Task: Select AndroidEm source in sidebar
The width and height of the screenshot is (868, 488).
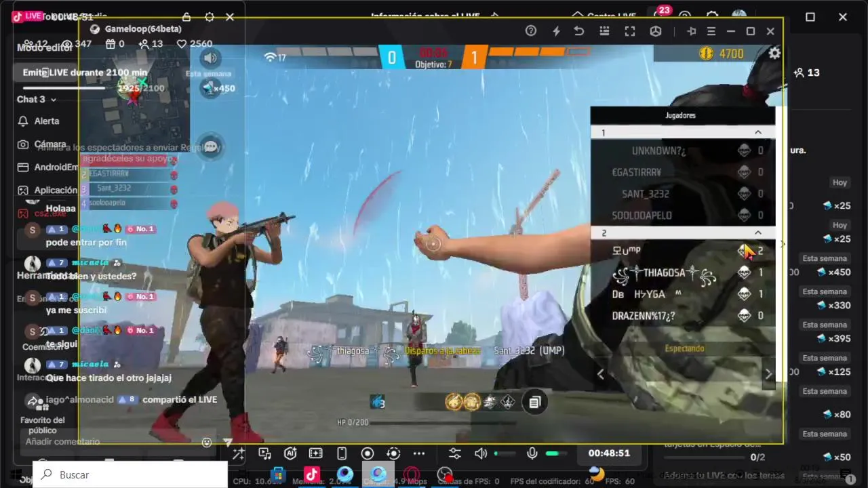Action: (47, 167)
